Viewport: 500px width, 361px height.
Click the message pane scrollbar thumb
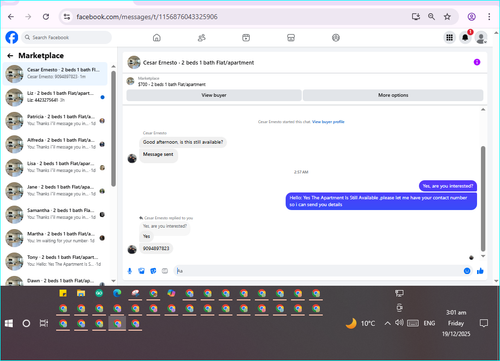[483, 198]
